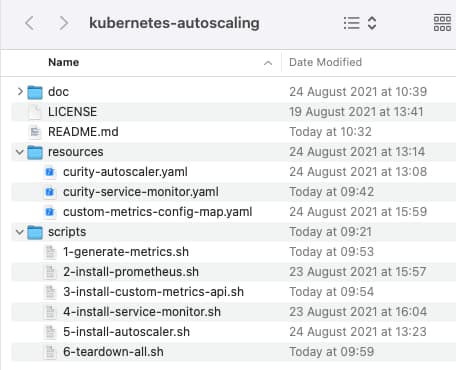Collapse the scripts folder disclosure arrow
This screenshot has width=456, height=370.
pos(20,232)
